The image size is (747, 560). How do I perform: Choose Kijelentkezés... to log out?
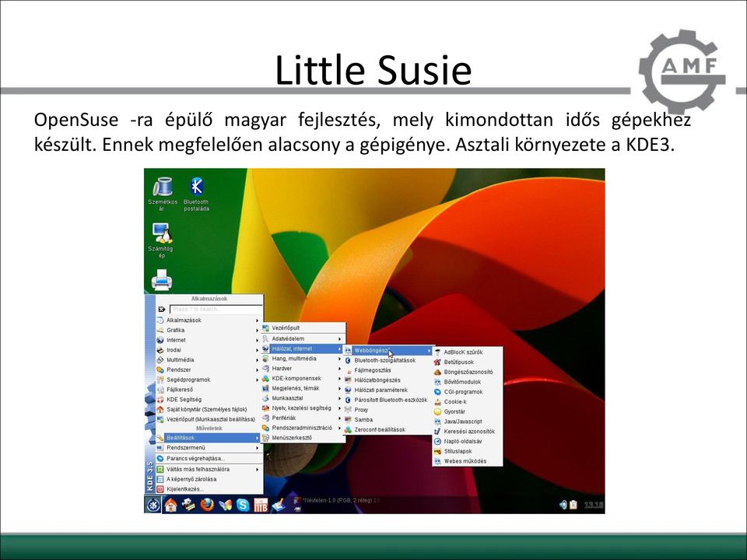tap(209, 489)
